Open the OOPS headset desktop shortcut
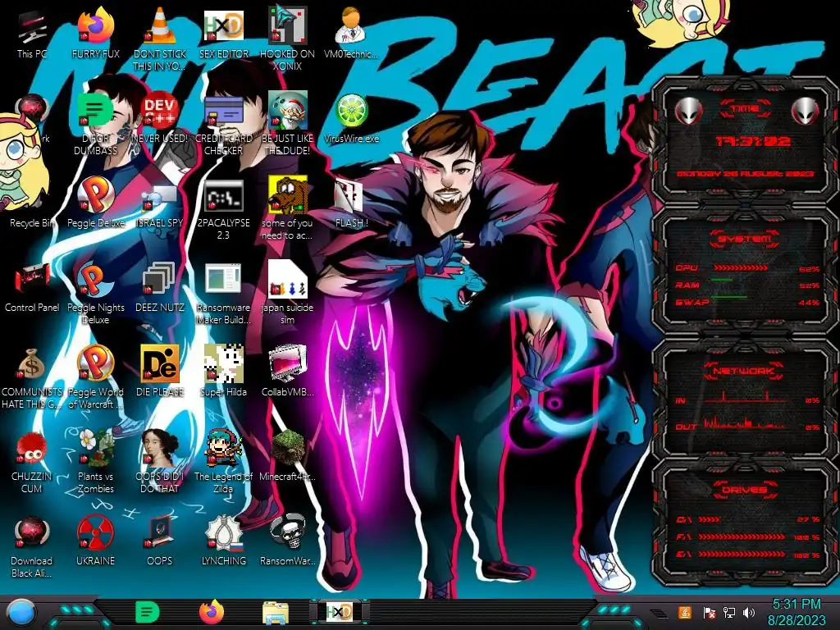This screenshot has height=630, width=840. pyautogui.click(x=160, y=541)
